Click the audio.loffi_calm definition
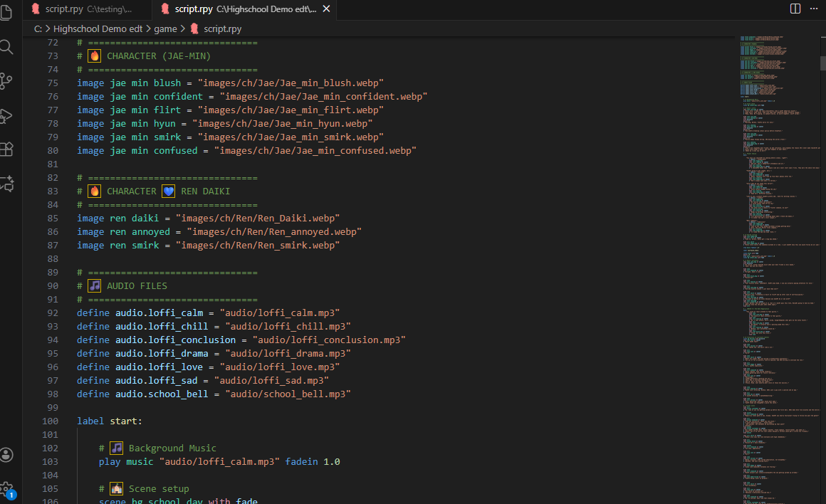The image size is (826, 504). [159, 313]
